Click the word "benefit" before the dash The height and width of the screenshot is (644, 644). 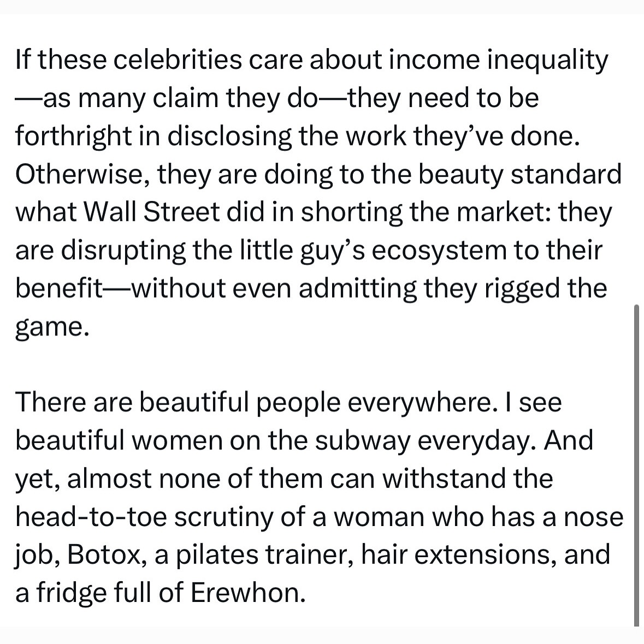pyautogui.click(x=59, y=288)
